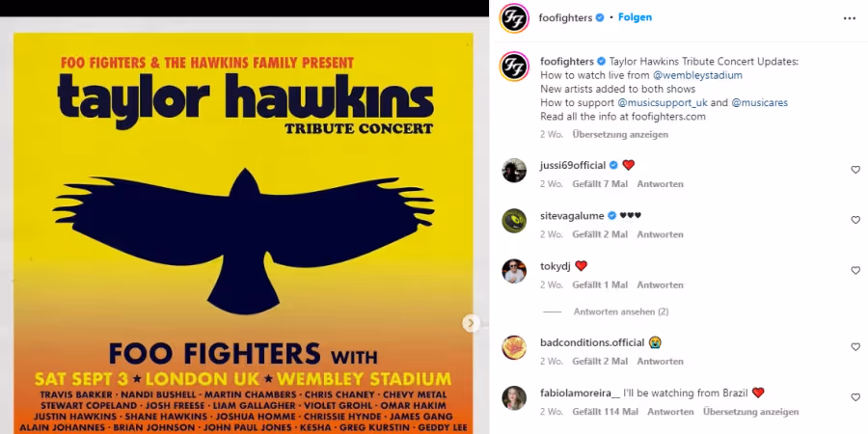Open the @musicsupport_uk mention link
Screen dimensions: 868x434
pyautogui.click(x=662, y=103)
